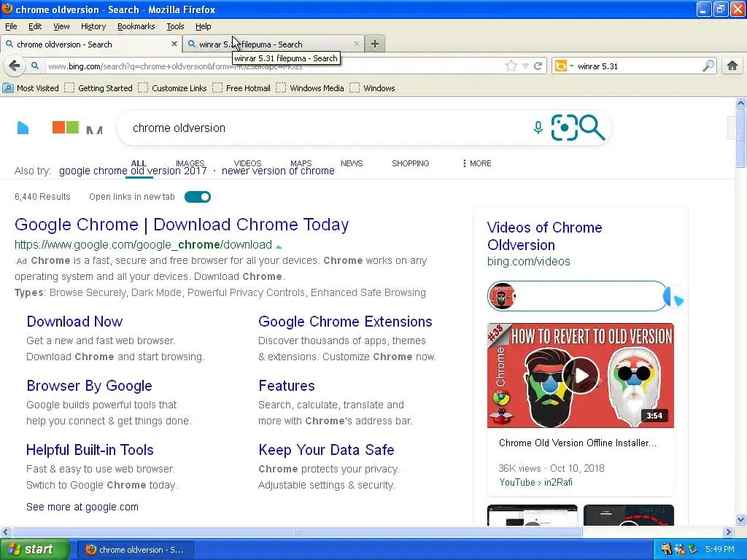Screen dimensions: 747x560
Task: Click the Firefox back arrow button
Action: (x=15, y=66)
